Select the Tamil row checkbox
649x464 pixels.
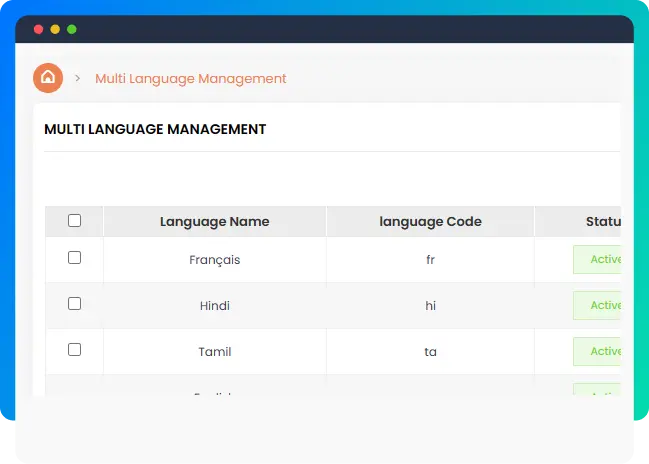[x=74, y=350]
